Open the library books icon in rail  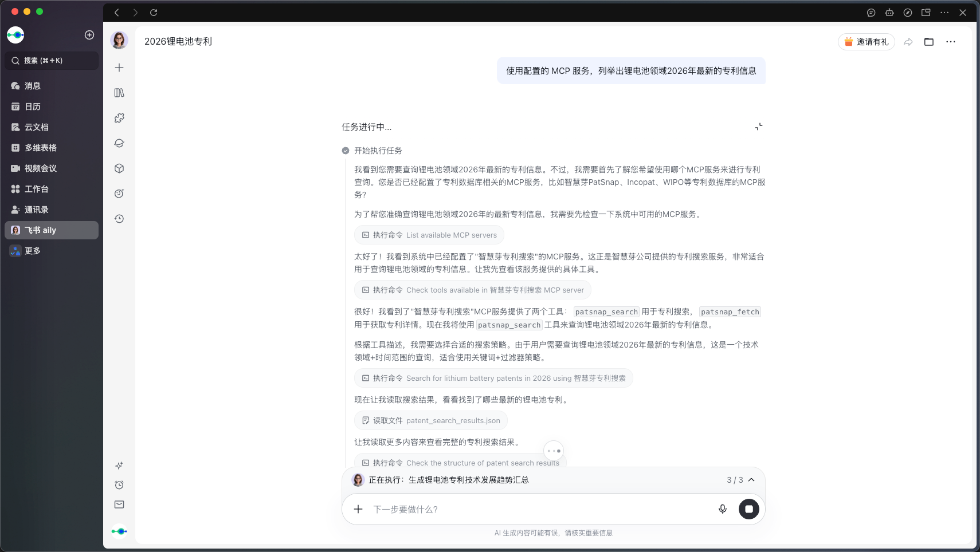coord(119,93)
